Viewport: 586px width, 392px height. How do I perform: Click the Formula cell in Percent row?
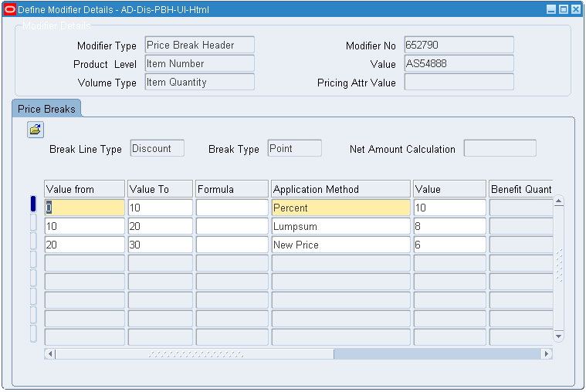[x=232, y=208]
